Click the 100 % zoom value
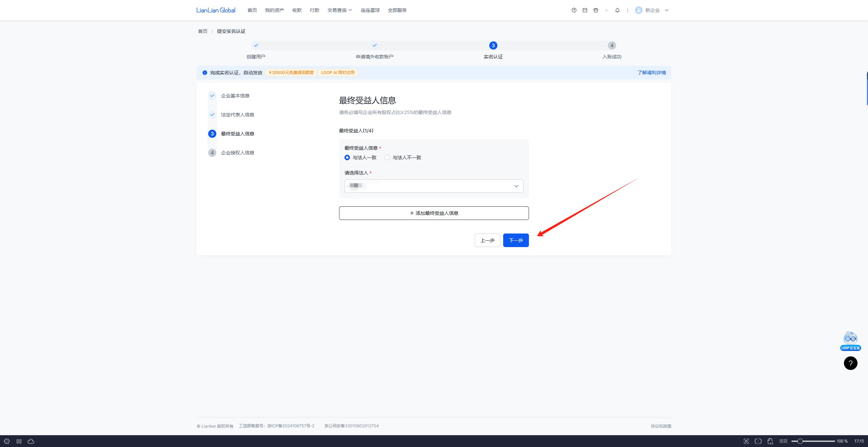868x447 pixels. point(842,441)
